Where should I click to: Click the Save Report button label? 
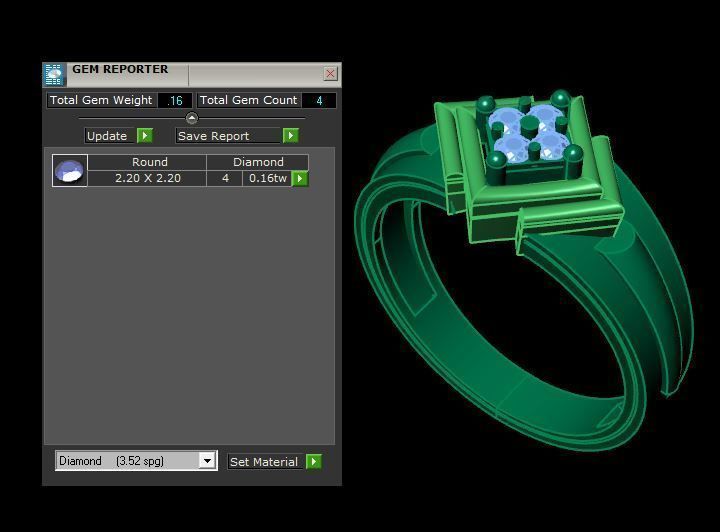tap(228, 136)
